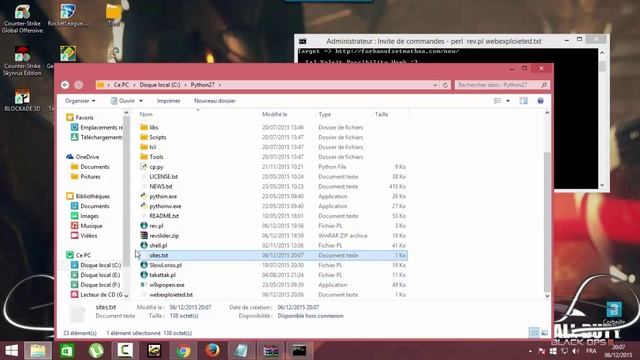Viewport: 640px width, 360px height.
Task: Select Disque local (F:) in sidebar
Action: click(x=96, y=284)
